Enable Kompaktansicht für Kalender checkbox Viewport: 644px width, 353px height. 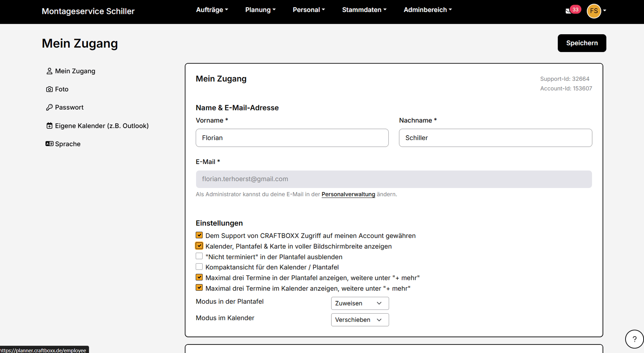click(199, 267)
